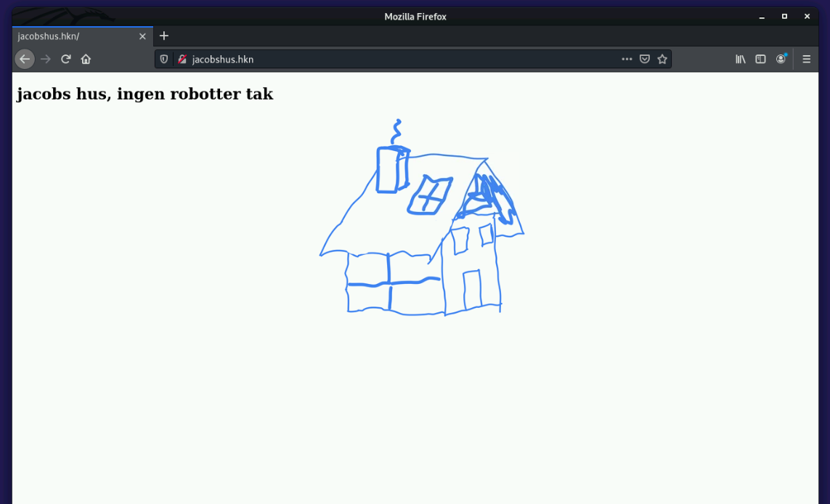This screenshot has height=504, width=830.
Task: Minimize the Mozilla Firefox window
Action: (762, 17)
